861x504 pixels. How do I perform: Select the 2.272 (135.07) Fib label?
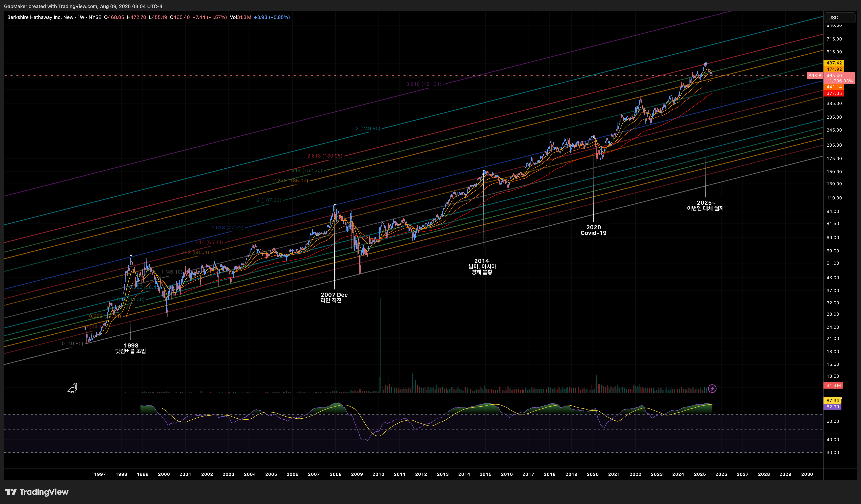[x=290, y=181]
